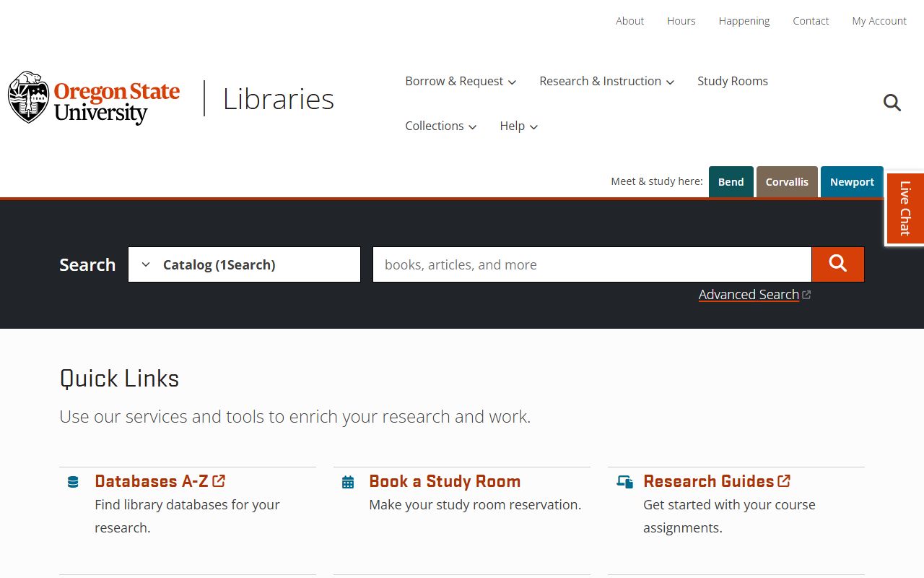Click the 'Search' label beside catalog dropdown

(87, 264)
